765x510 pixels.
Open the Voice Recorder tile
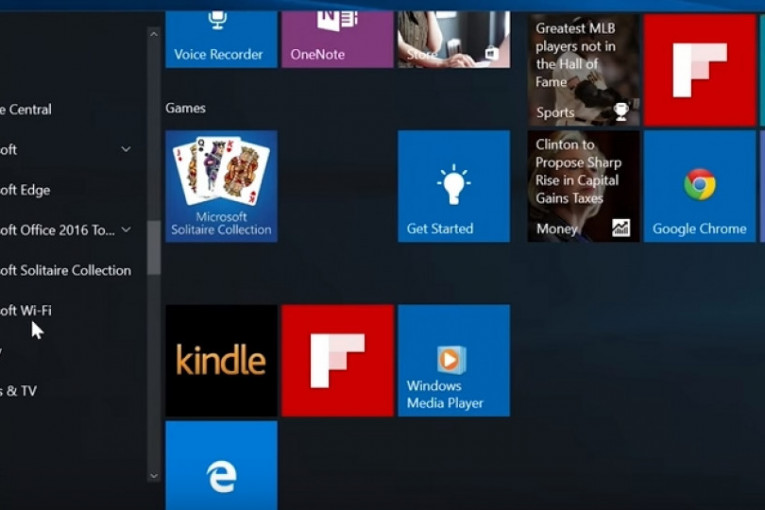click(x=221, y=40)
